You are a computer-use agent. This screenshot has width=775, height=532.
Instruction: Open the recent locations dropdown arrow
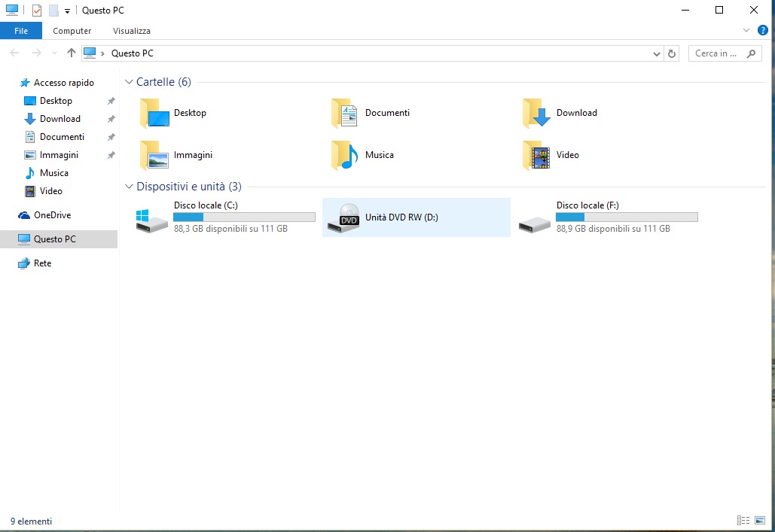click(54, 53)
